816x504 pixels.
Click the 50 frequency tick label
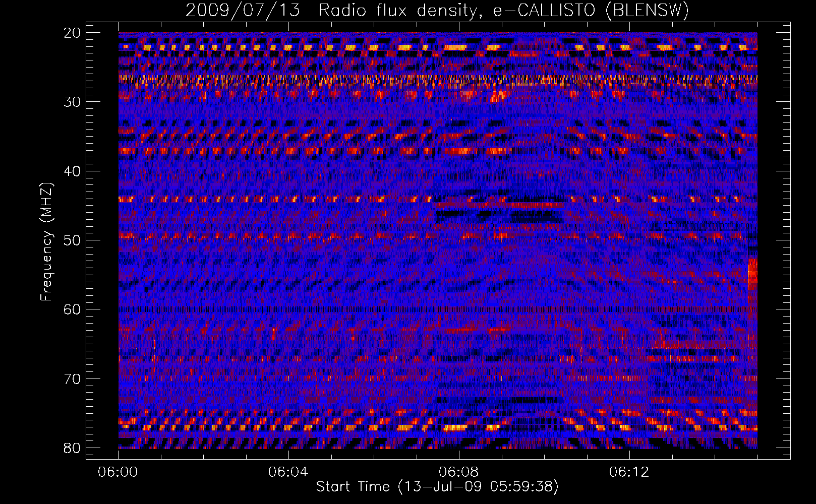[72, 240]
